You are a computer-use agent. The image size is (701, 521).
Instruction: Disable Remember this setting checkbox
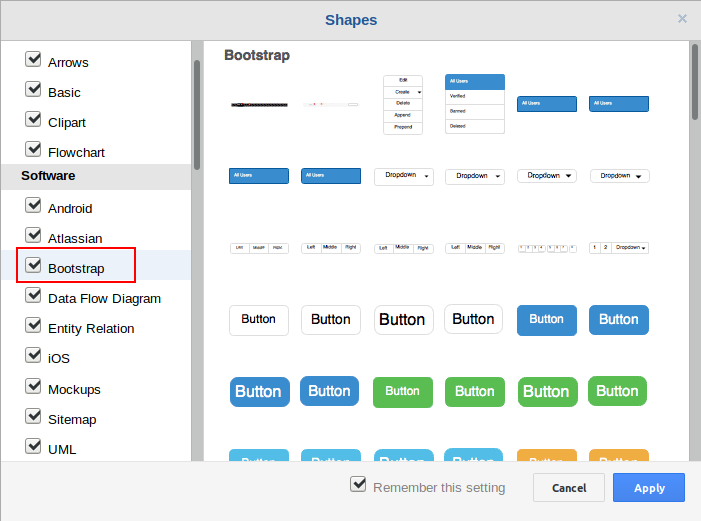click(x=358, y=484)
